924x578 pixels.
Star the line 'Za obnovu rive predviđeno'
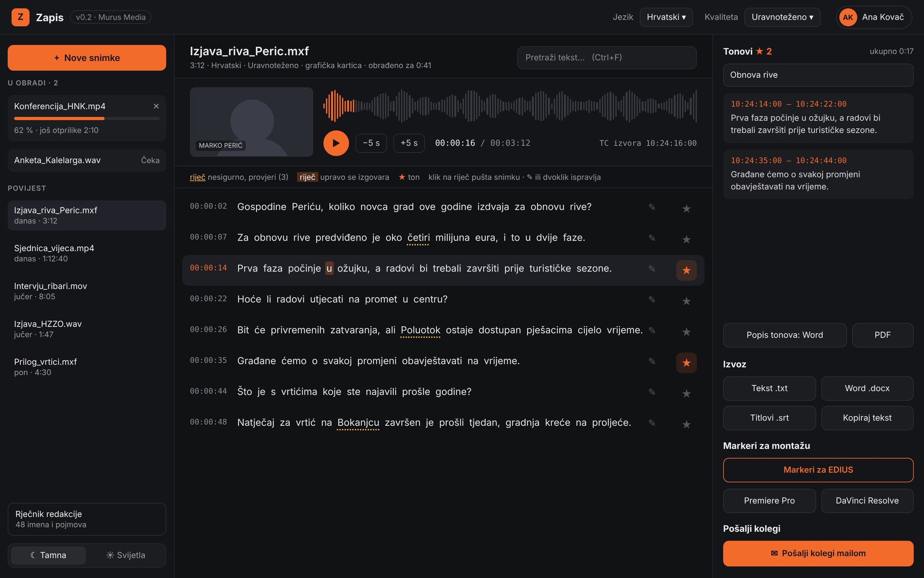coord(687,240)
